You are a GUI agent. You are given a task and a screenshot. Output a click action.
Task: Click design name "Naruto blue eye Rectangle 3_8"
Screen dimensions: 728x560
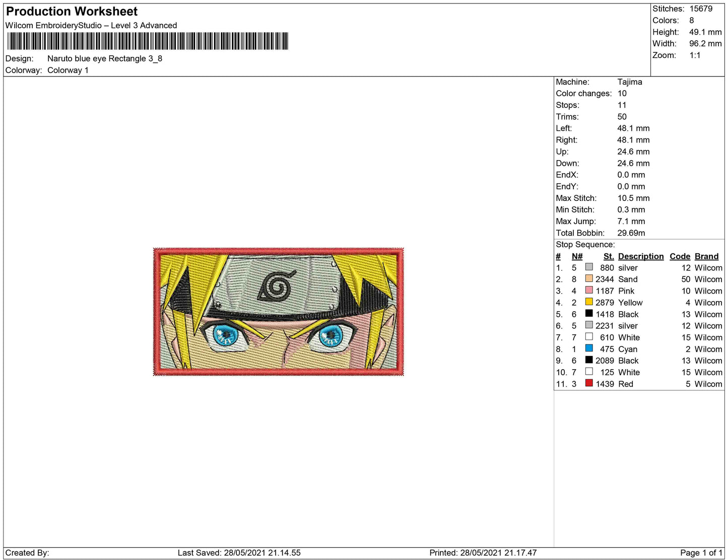click(x=105, y=58)
